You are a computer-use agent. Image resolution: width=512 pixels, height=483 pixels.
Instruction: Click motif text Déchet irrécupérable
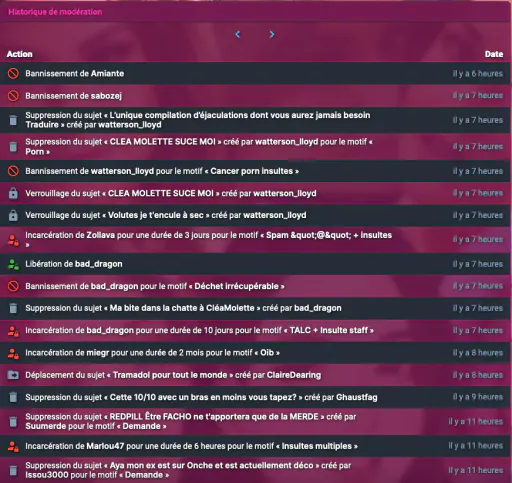(x=236, y=286)
